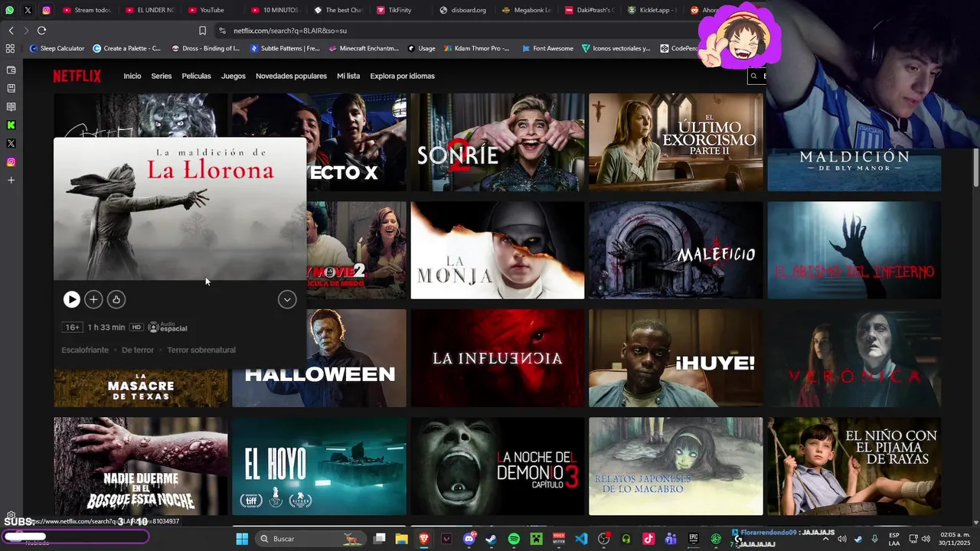Open La Monja thumbnail

(x=498, y=250)
